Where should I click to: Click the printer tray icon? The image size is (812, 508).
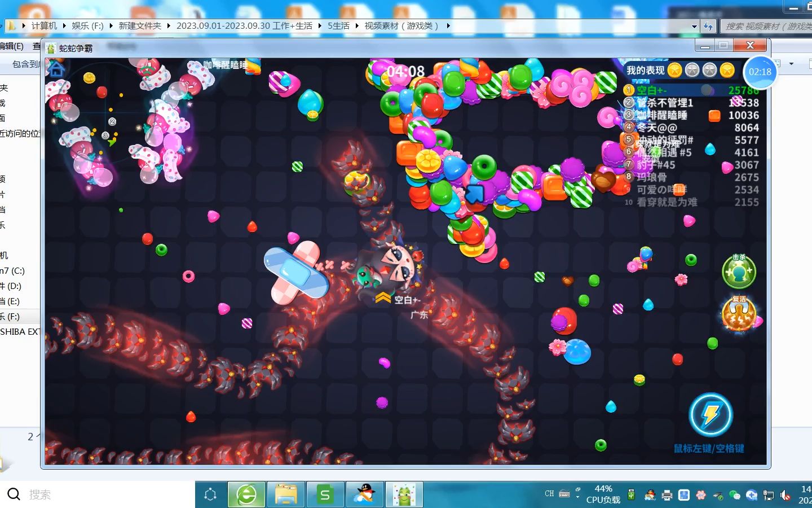pyautogui.click(x=667, y=495)
